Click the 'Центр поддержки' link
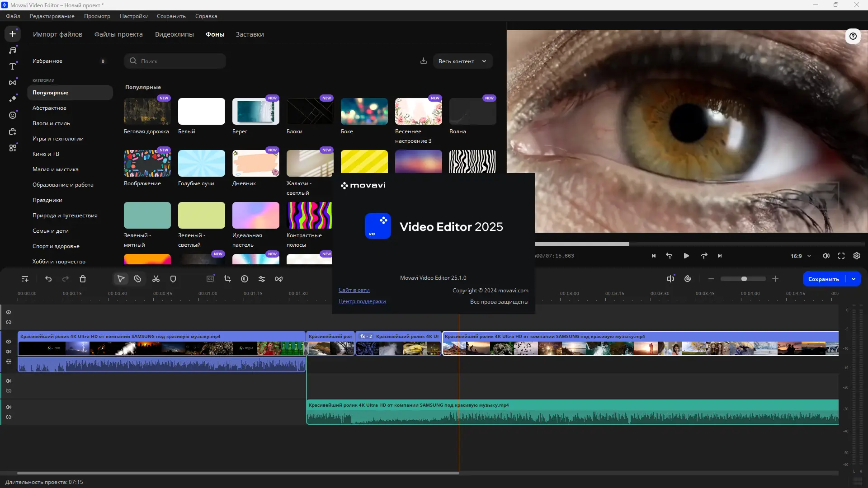 point(362,302)
